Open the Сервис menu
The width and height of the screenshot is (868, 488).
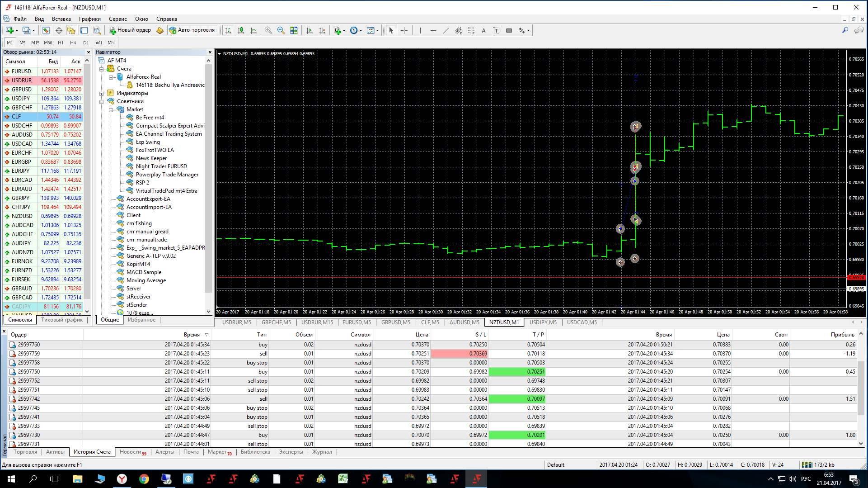pos(117,19)
